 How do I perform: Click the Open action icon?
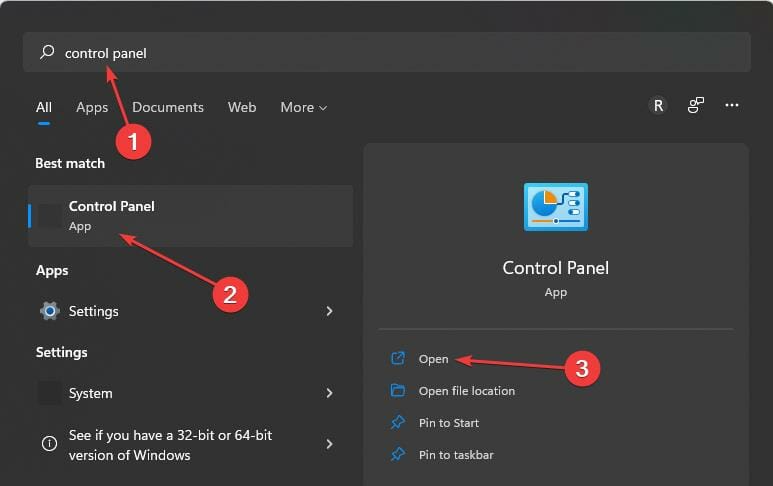398,358
